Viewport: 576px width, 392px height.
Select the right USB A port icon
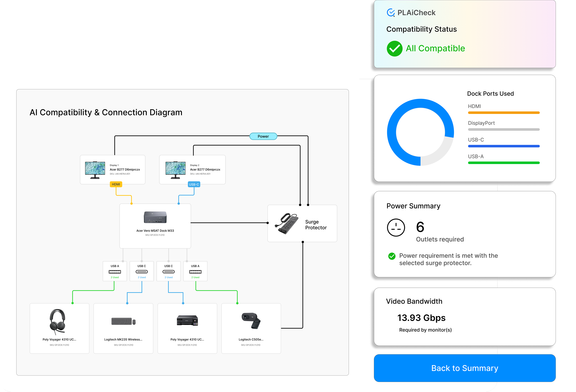click(195, 272)
